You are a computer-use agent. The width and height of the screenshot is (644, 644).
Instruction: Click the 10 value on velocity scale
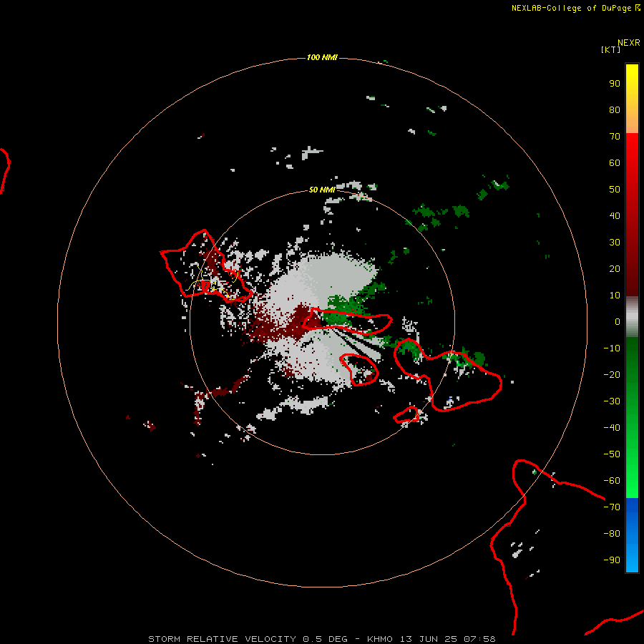(615, 296)
